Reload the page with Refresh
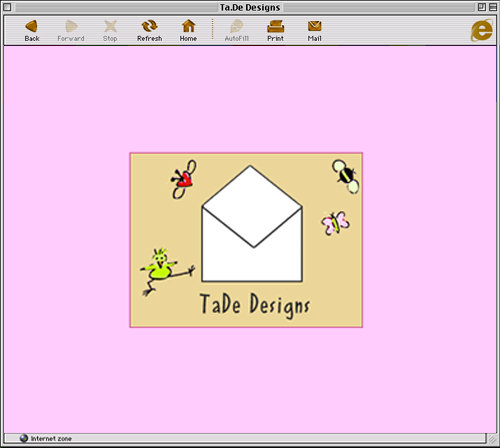 149,30
